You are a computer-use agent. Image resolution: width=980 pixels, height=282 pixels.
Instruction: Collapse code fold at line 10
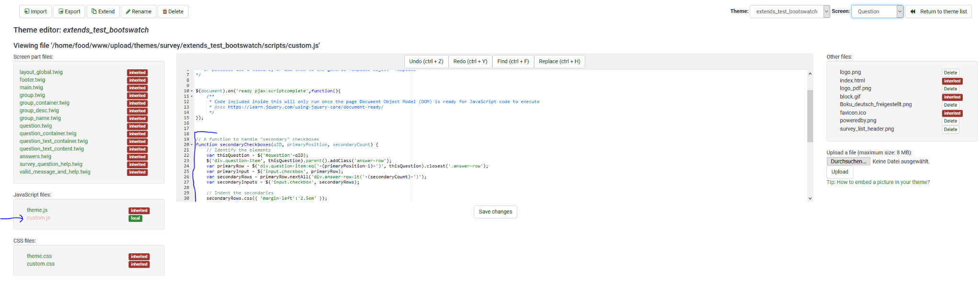tap(192, 91)
